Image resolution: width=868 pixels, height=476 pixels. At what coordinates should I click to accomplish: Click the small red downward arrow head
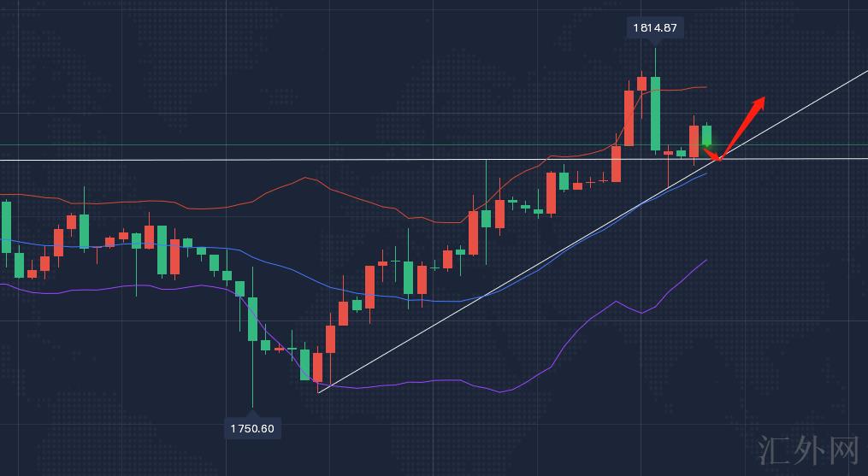(x=718, y=158)
